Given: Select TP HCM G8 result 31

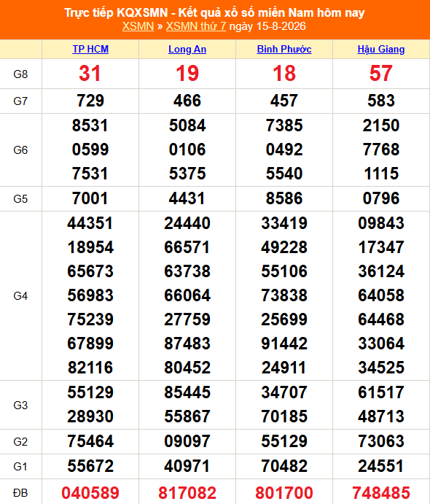Looking at the screenshot, I should [90, 73].
